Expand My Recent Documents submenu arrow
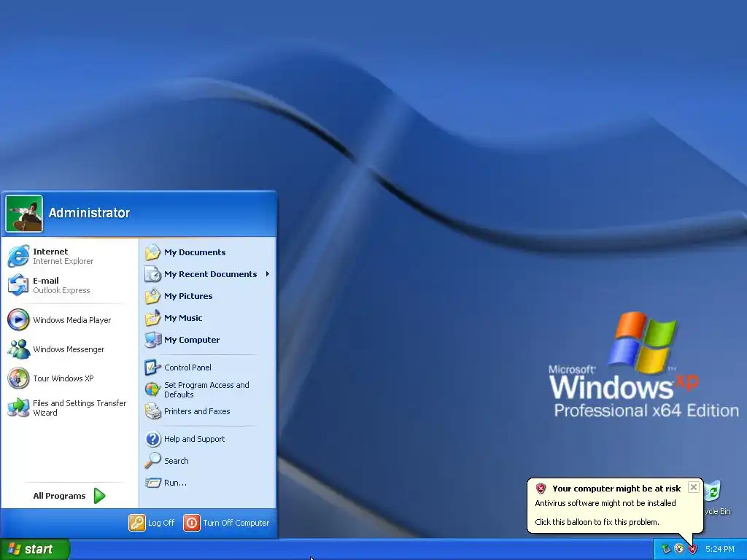Image resolution: width=747 pixels, height=560 pixels. 268,274
